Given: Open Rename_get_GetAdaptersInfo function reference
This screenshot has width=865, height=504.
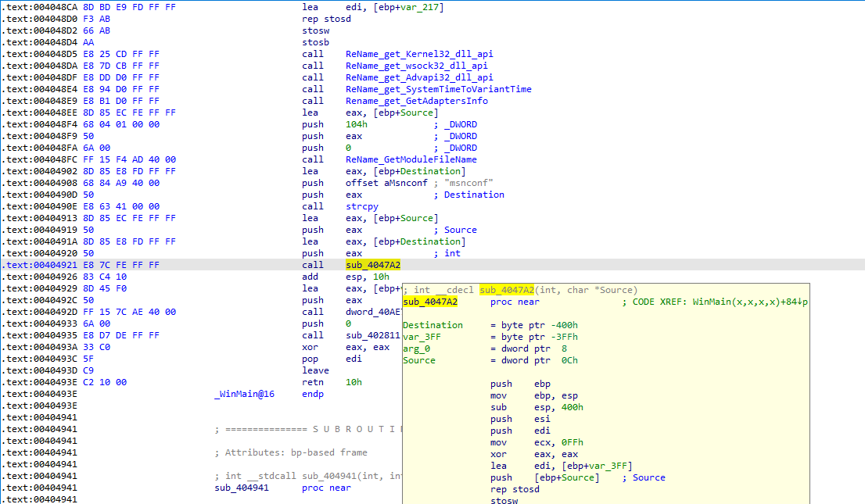Looking at the screenshot, I should tap(417, 101).
